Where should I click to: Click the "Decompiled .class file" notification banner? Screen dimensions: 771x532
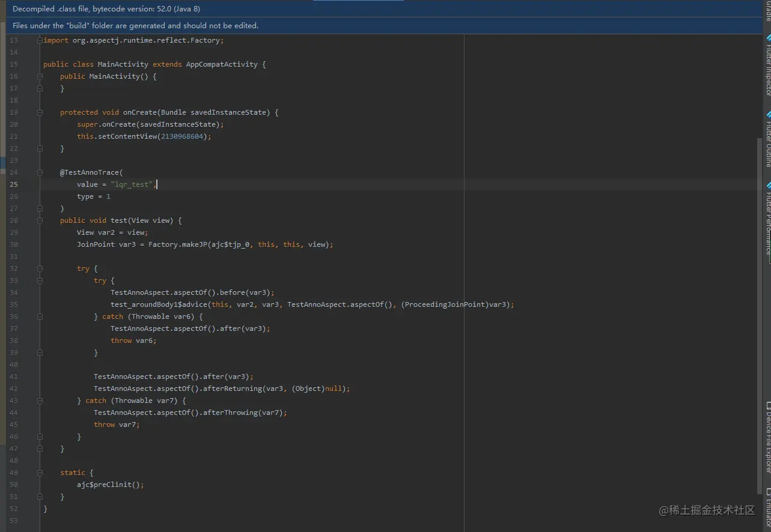(385, 9)
